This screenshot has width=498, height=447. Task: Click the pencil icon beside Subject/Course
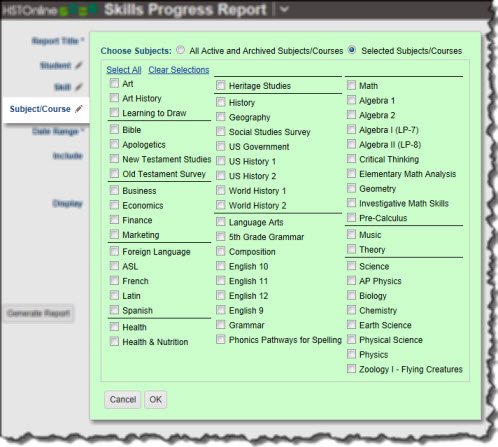[79, 109]
